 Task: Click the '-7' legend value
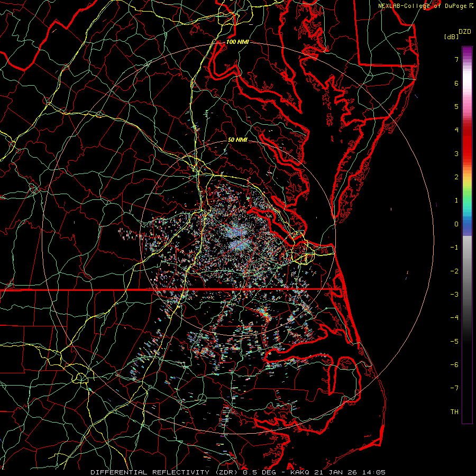click(x=454, y=388)
